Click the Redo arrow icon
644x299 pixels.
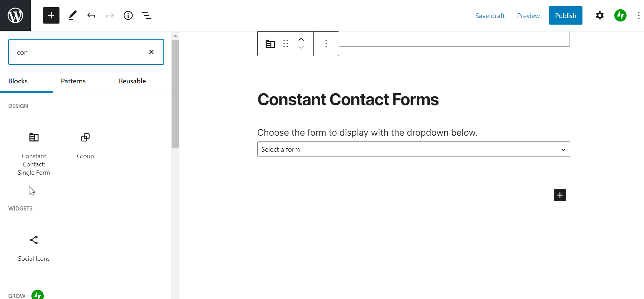pyautogui.click(x=109, y=15)
